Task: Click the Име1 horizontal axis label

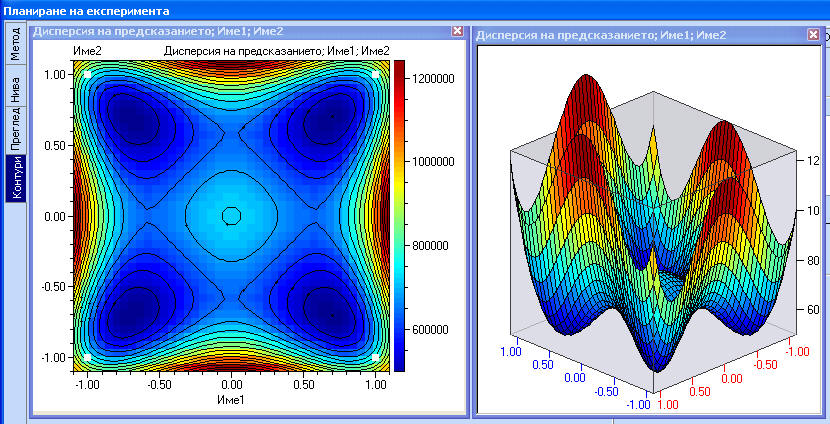Action: click(x=231, y=399)
